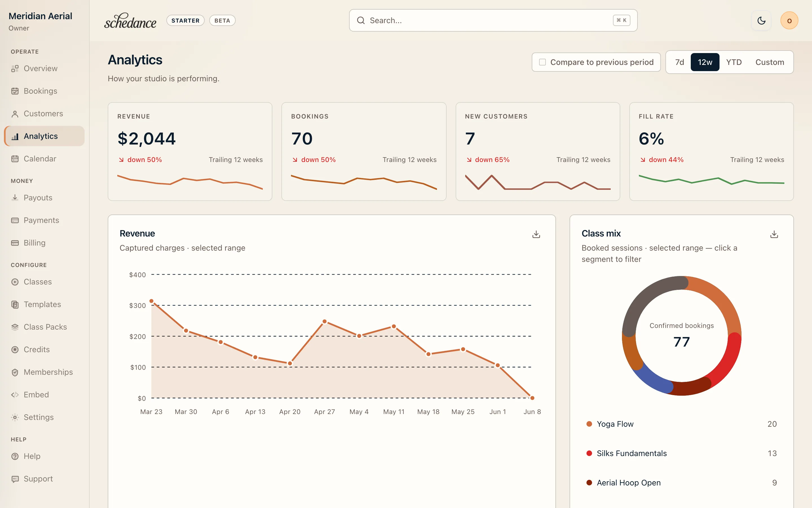This screenshot has height=508, width=812.
Task: Open Payments in Money section
Action: click(x=44, y=220)
